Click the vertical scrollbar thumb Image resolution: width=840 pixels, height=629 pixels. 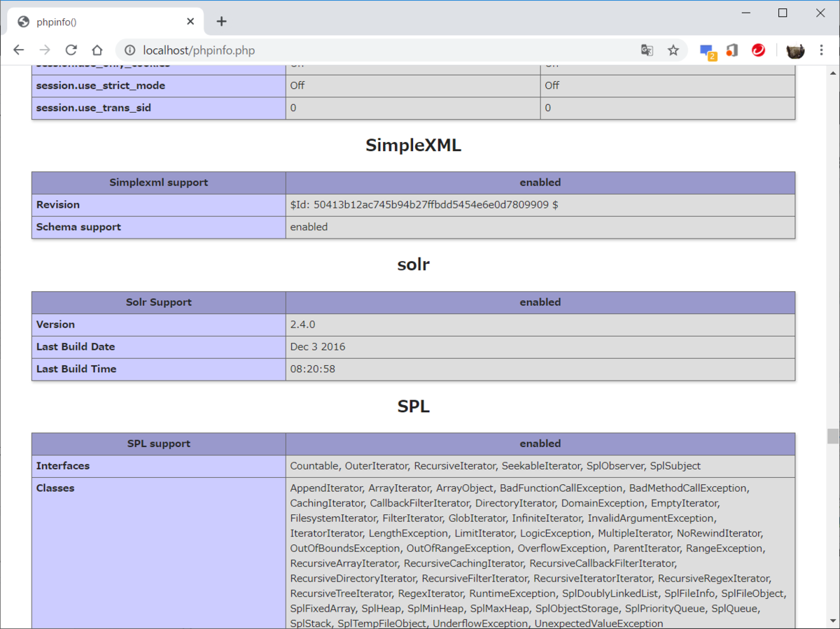(832, 436)
